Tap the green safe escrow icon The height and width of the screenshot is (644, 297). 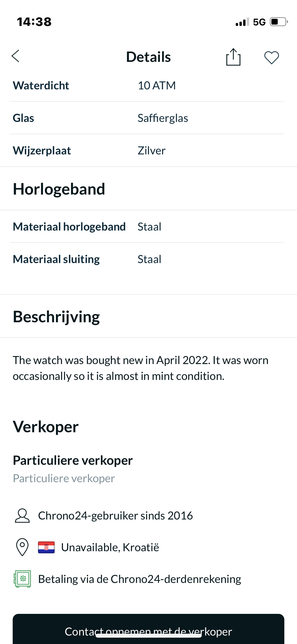click(22, 579)
